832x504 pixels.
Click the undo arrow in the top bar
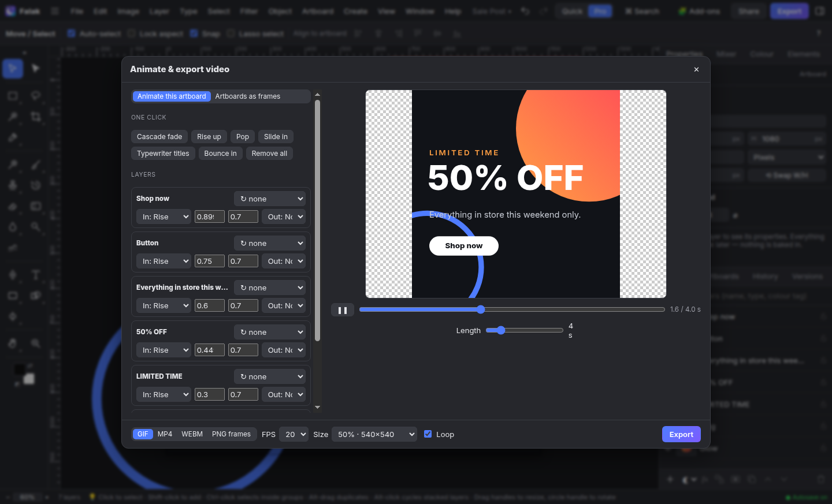(x=525, y=11)
